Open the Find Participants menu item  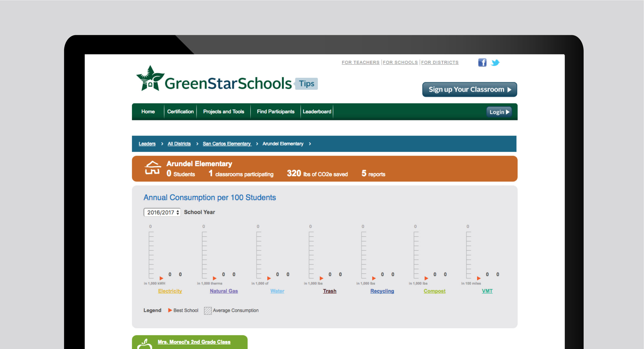tap(276, 112)
